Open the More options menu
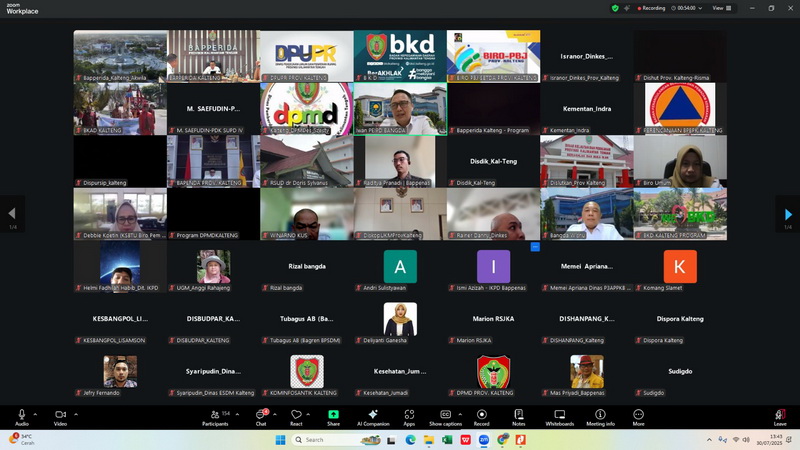 pyautogui.click(x=638, y=417)
